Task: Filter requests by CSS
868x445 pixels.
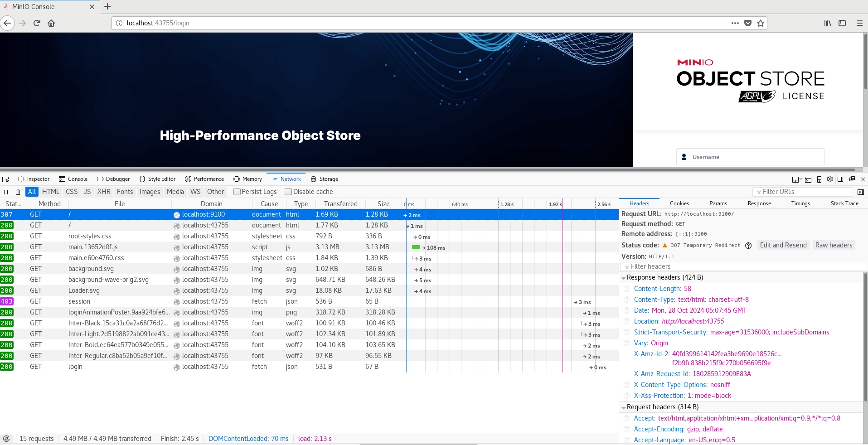Action: click(x=72, y=192)
